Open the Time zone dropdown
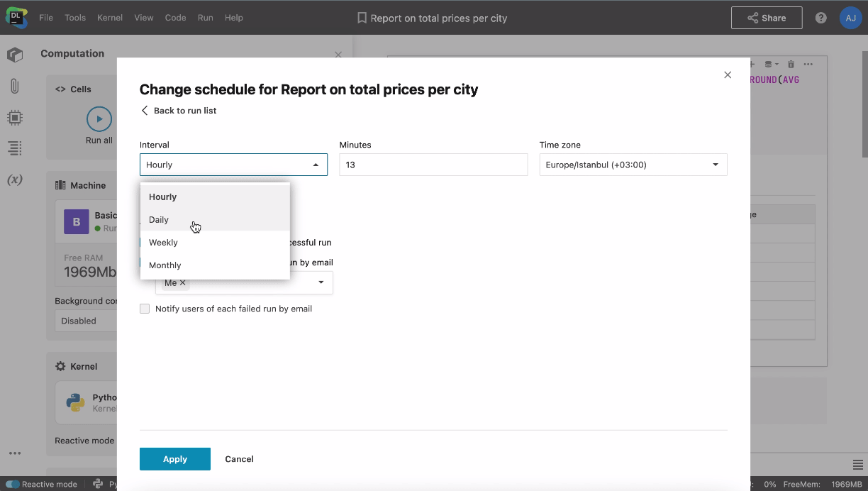 [633, 165]
